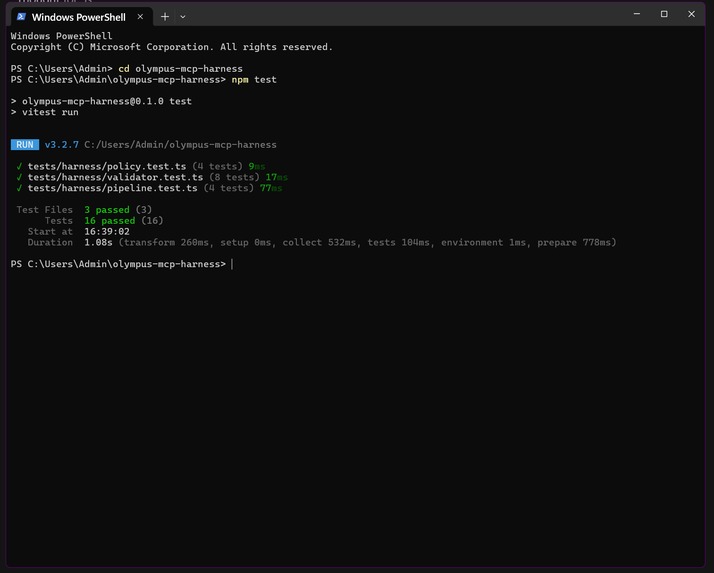This screenshot has width=714, height=573.
Task: Maximize the terminal window
Action: coord(664,14)
